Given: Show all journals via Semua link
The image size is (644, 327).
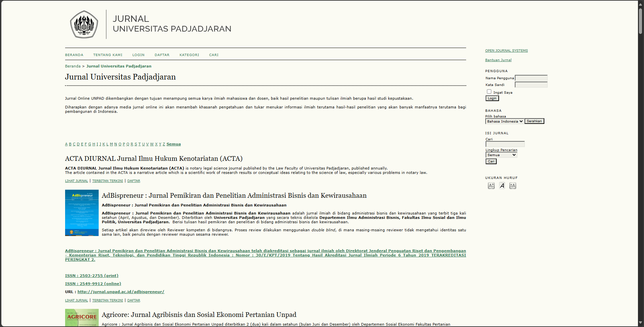Looking at the screenshot, I should tap(174, 144).
